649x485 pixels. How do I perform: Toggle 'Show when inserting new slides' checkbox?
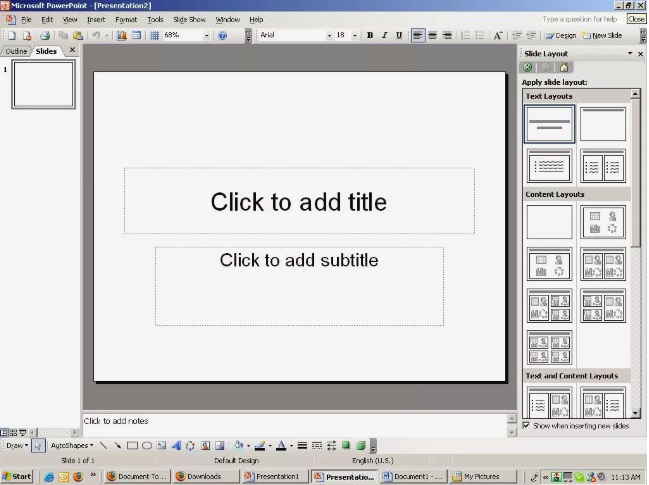(527, 425)
